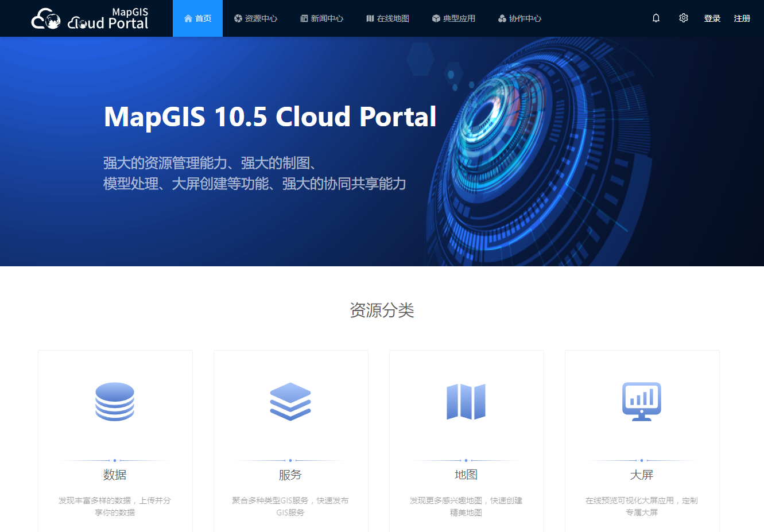Click the monitor chart icon for 大屏
Image resolution: width=764 pixels, height=532 pixels.
[x=642, y=402]
